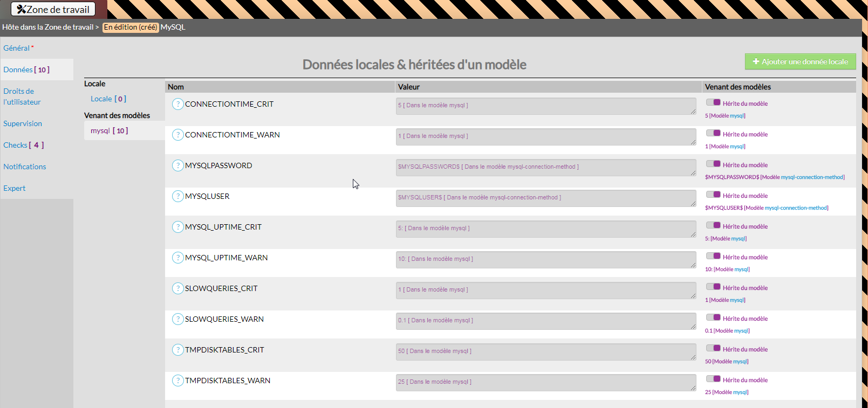Expand the Locale [0] data group
Image resolution: width=868 pixels, height=408 pixels.
tap(108, 99)
